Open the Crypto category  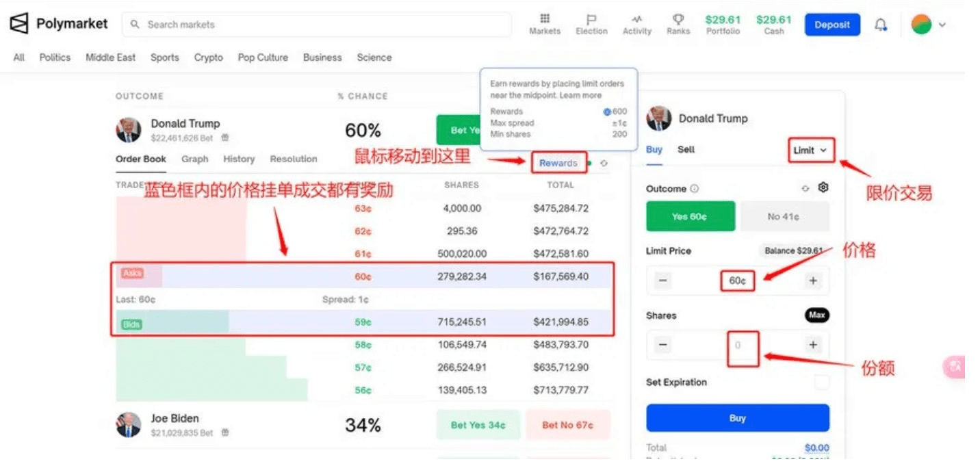coord(209,57)
